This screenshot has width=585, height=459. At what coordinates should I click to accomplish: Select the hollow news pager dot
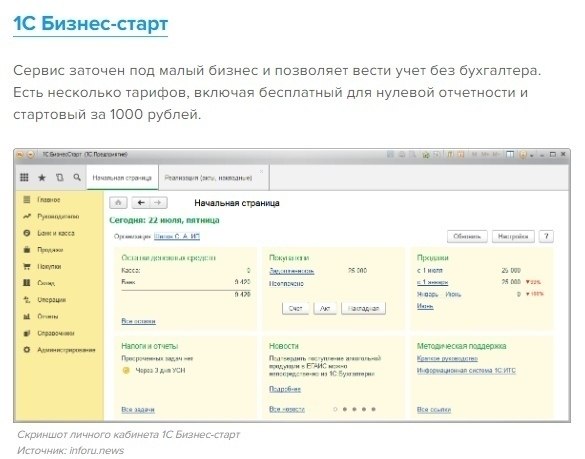tap(335, 409)
